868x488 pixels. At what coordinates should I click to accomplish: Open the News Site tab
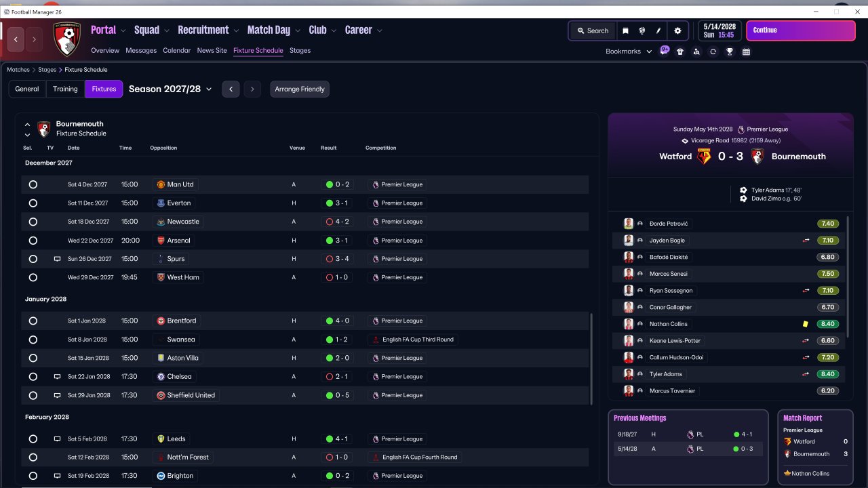click(x=212, y=50)
